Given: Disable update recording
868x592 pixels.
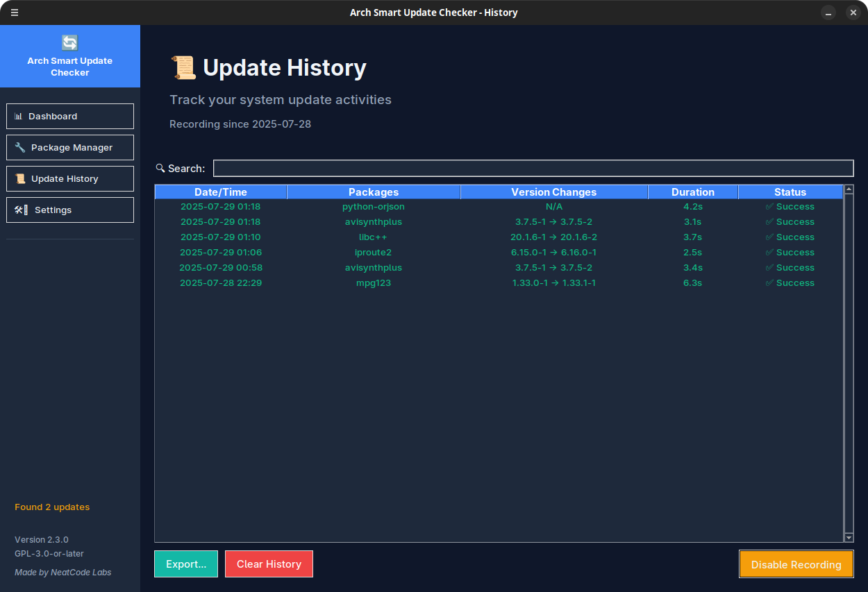Looking at the screenshot, I should [x=796, y=564].
